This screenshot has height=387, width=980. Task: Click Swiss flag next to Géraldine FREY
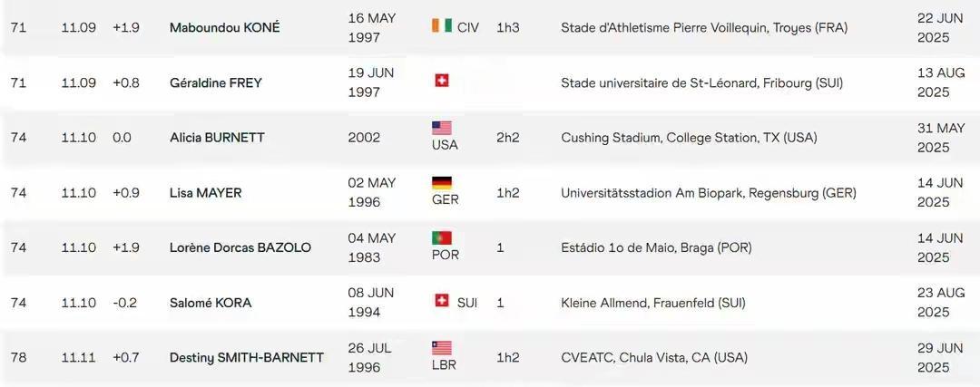(x=442, y=80)
